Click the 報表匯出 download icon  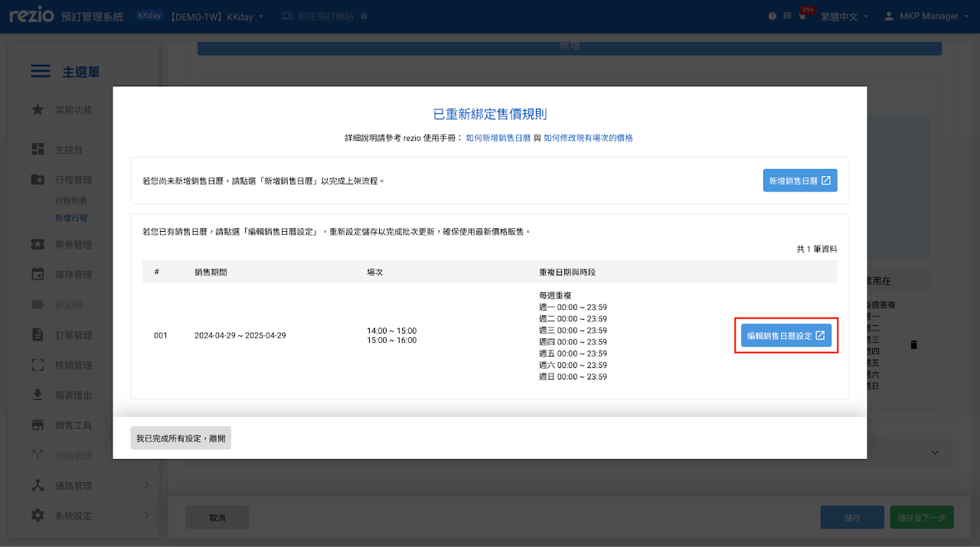click(38, 396)
